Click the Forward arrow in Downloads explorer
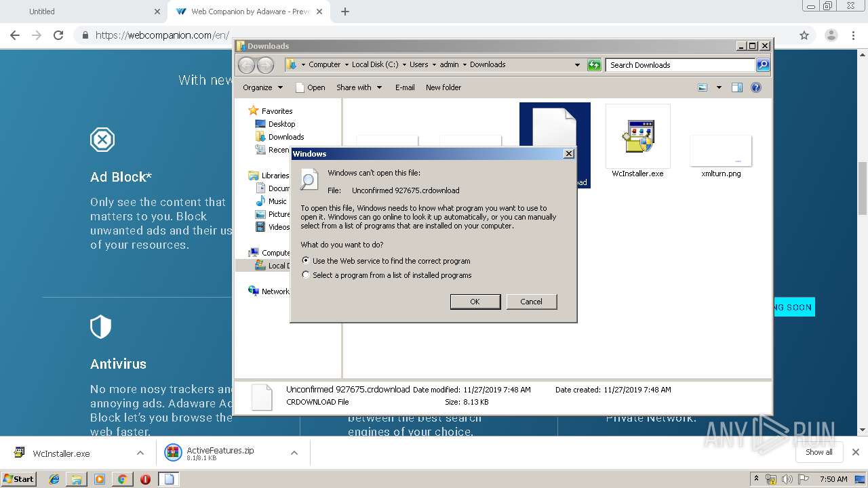868x488 pixels. coord(265,65)
